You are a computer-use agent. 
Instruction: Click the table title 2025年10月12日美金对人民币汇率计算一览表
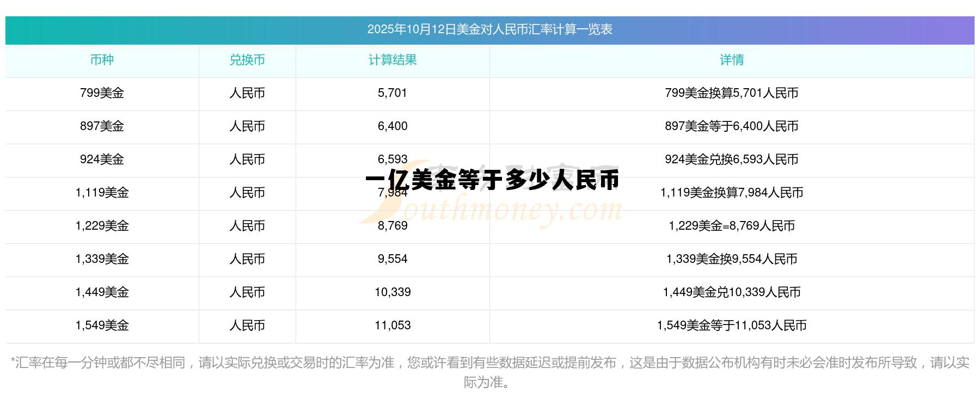(x=489, y=29)
